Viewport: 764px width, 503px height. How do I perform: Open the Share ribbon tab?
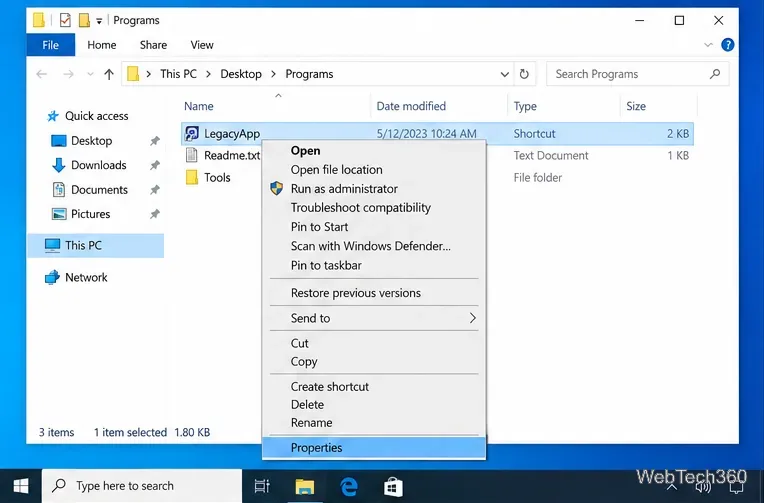[x=153, y=45]
